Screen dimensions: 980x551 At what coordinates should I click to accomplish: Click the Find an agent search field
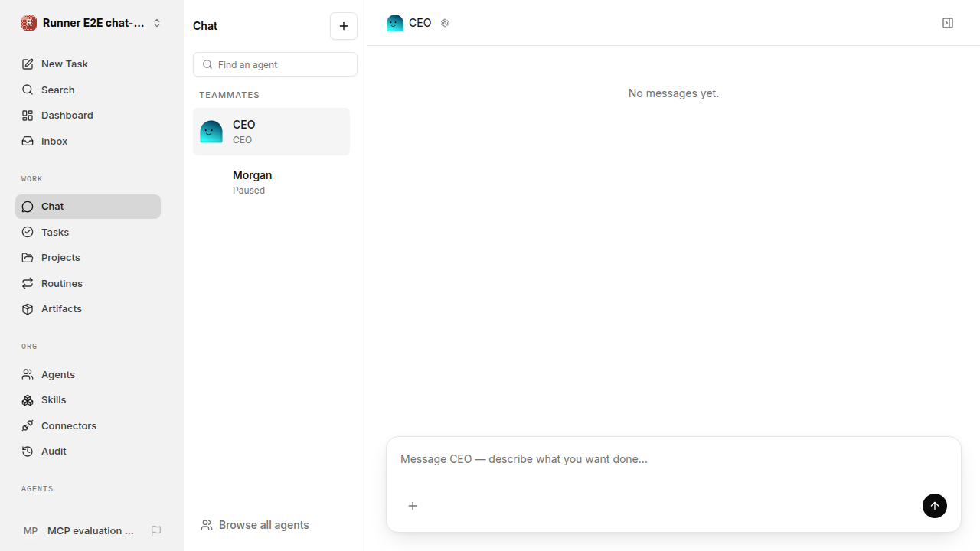275,64
